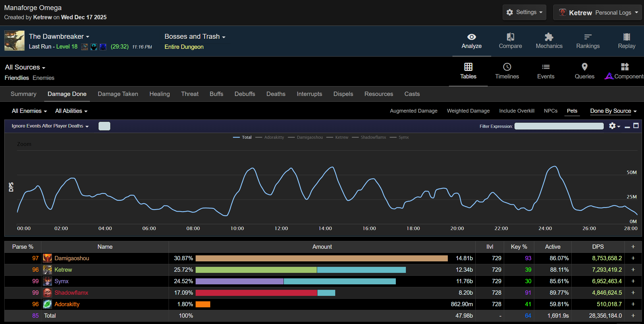Select the Enemies link
This screenshot has height=324, width=644.
pyautogui.click(x=43, y=78)
